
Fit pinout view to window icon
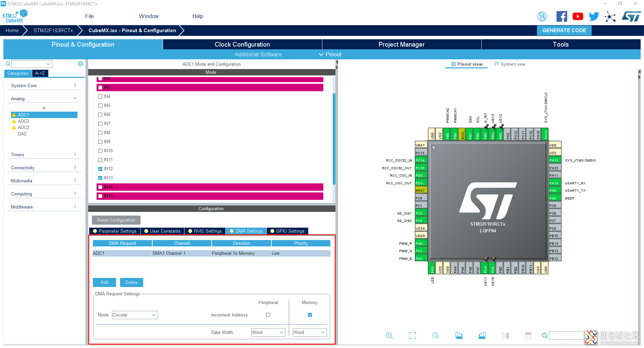pos(413,336)
